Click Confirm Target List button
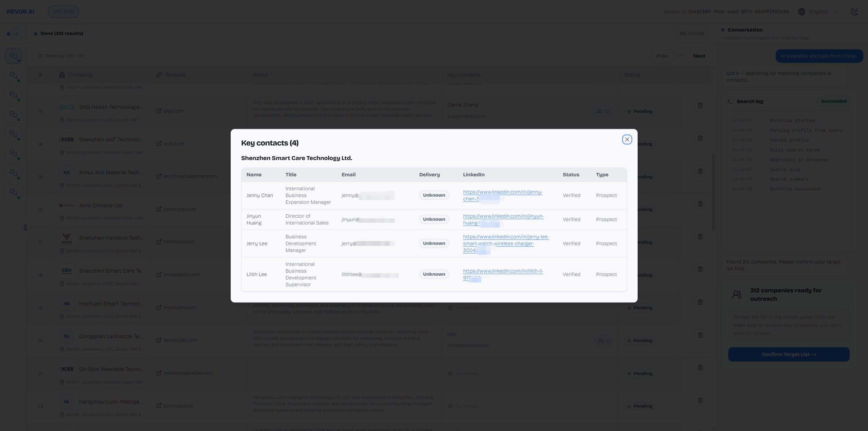Screen dimensions: 868x431 (789, 354)
